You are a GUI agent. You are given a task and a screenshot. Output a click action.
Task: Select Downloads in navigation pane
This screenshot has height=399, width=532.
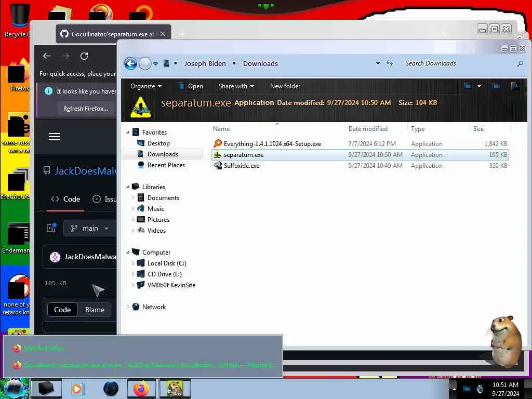pos(163,154)
